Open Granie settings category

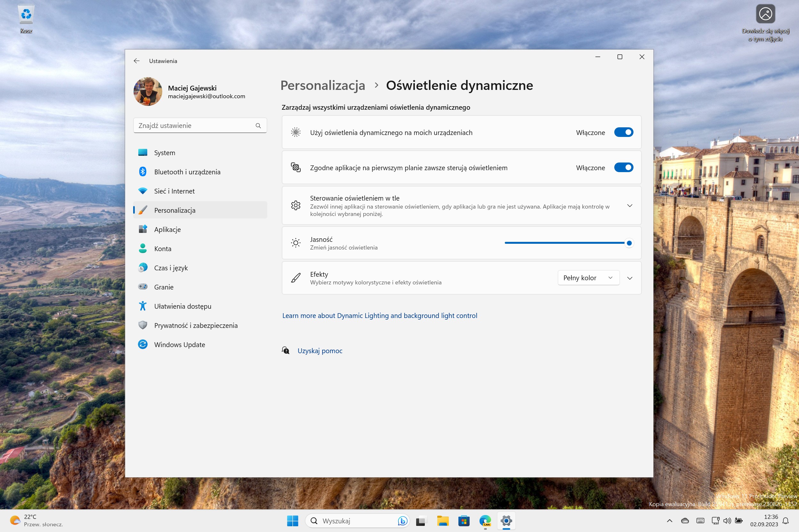(x=200, y=287)
